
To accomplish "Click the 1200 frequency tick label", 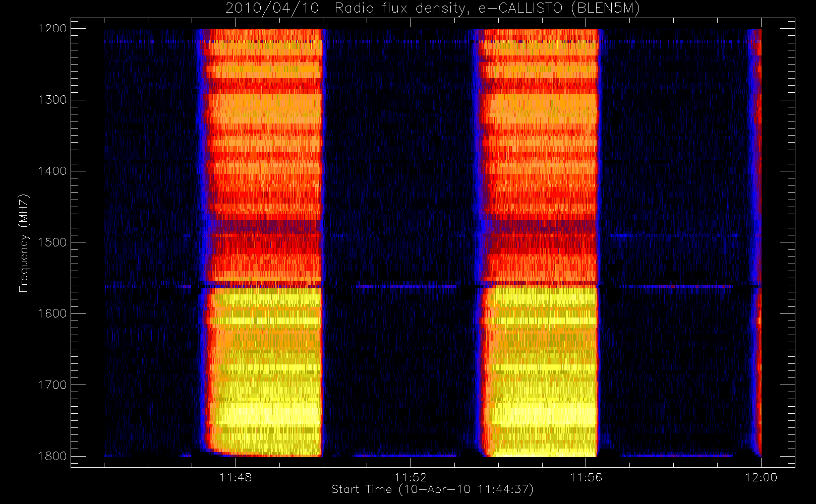I will [x=52, y=29].
